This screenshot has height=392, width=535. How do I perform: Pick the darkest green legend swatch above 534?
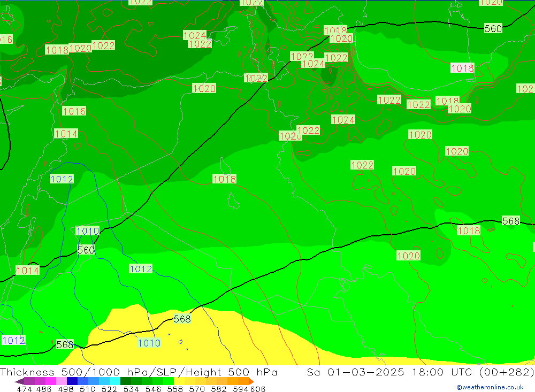click(x=126, y=381)
